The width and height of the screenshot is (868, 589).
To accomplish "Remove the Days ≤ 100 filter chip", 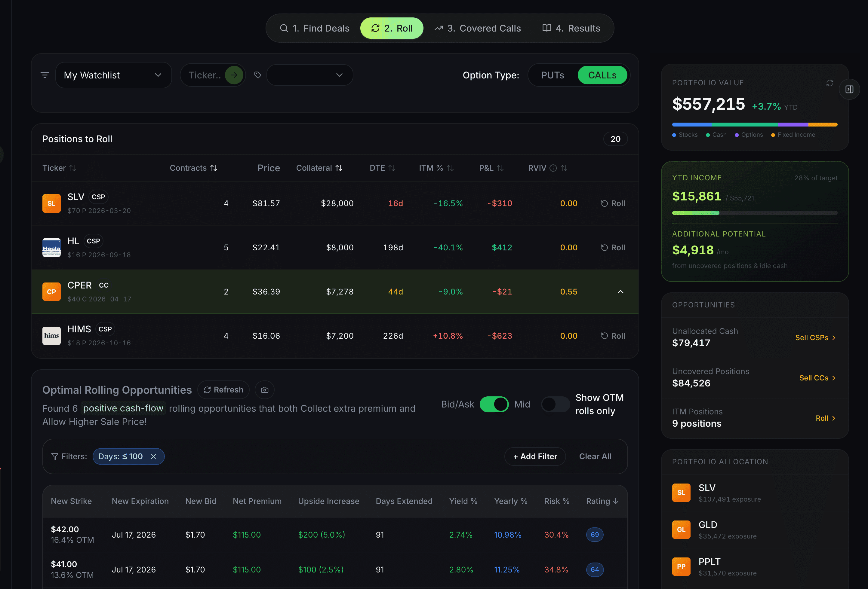I will [x=153, y=456].
